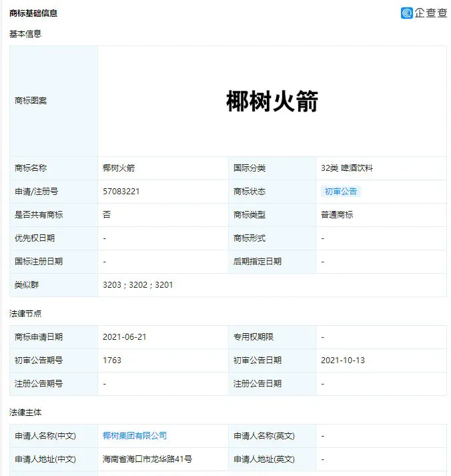The image size is (451, 476).
Task: Open the 椰树集团有限公司 applicant link
Action: point(135,436)
